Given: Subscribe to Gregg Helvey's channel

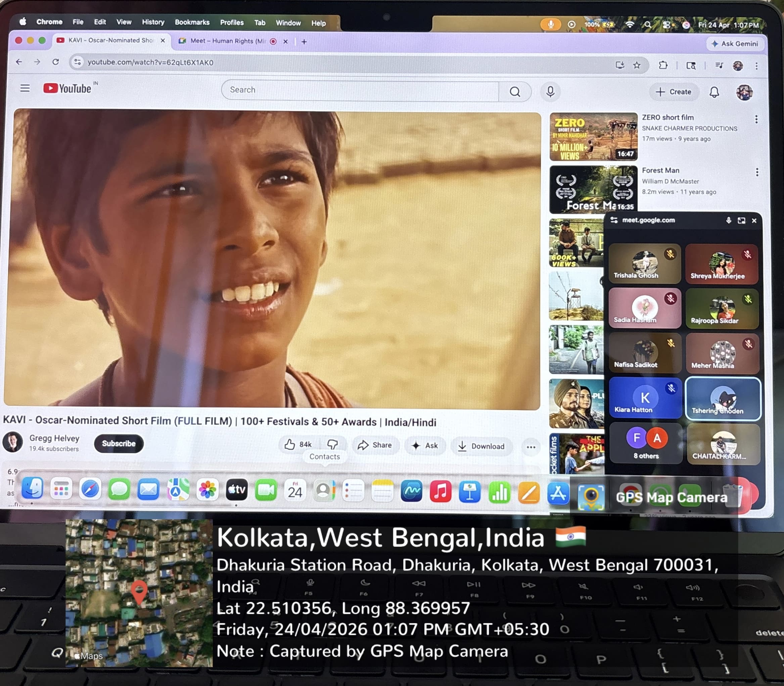Looking at the screenshot, I should tap(119, 443).
